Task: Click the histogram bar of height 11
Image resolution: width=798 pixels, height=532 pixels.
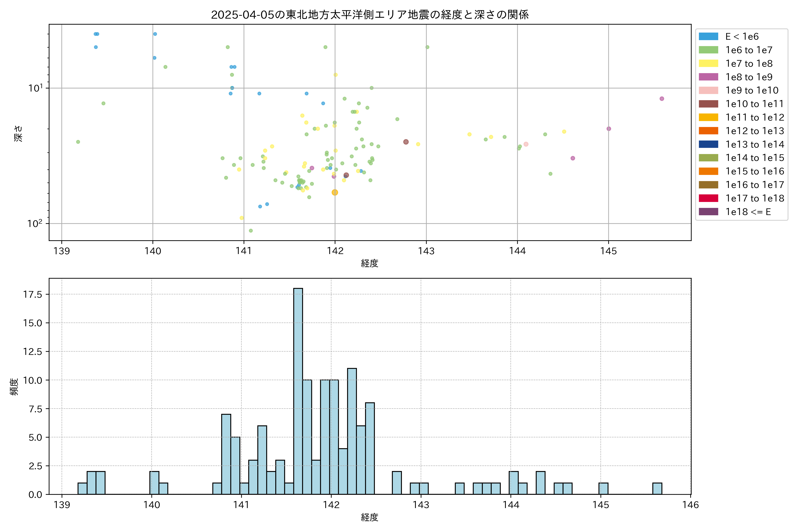Action: tap(352, 431)
